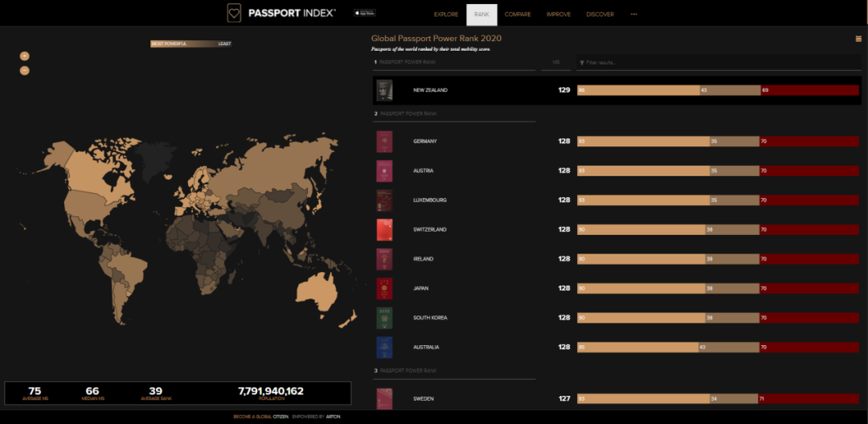The height and width of the screenshot is (424, 868).
Task: Select AUSTRALIA country name
Action: [x=426, y=347]
